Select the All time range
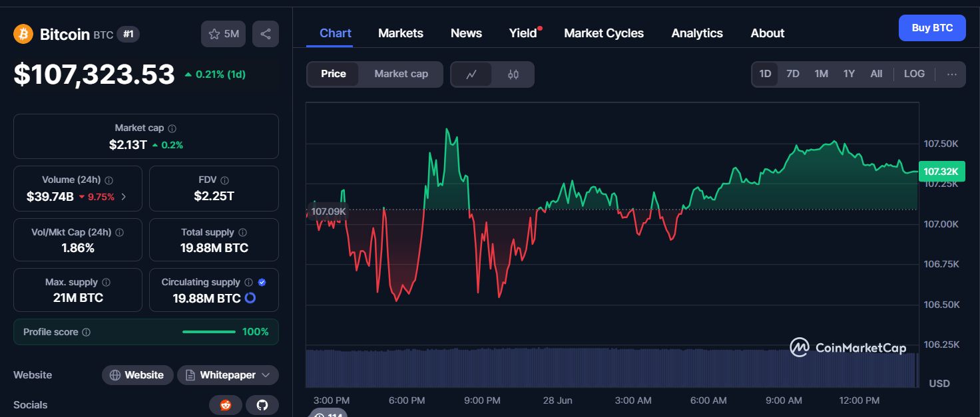Viewport: 980px width, 417px height. pos(876,74)
